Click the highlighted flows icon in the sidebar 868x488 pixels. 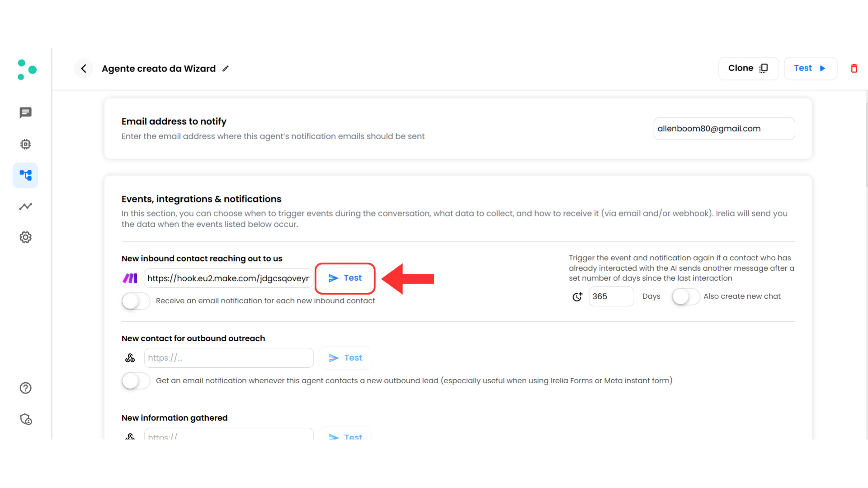(25, 175)
